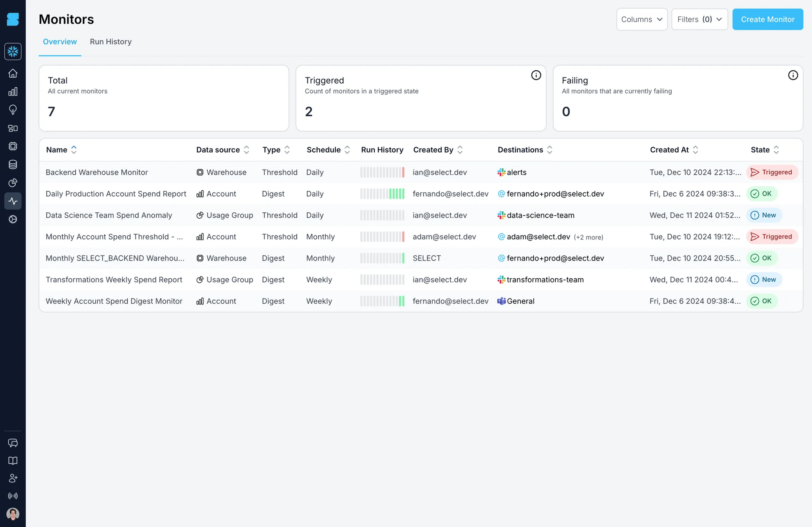Click Slack icon next to alerts destination

[501, 172]
